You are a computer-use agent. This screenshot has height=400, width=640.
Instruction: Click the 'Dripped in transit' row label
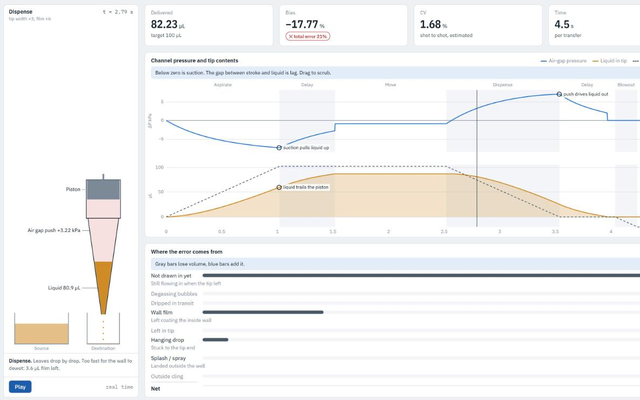[172, 303]
